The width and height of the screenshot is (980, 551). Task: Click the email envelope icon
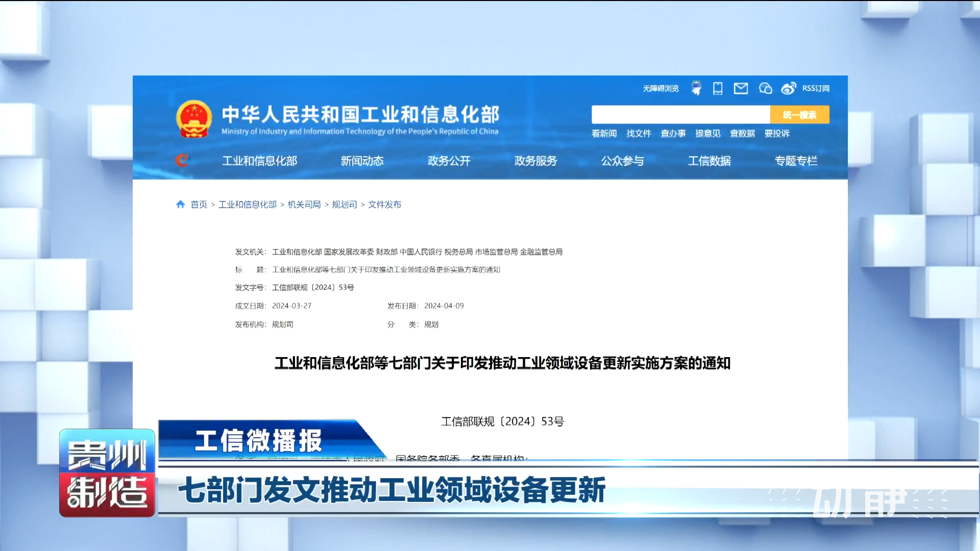(741, 88)
